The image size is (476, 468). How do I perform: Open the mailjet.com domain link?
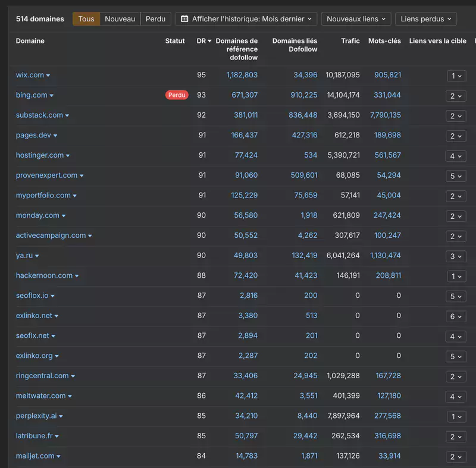33,456
